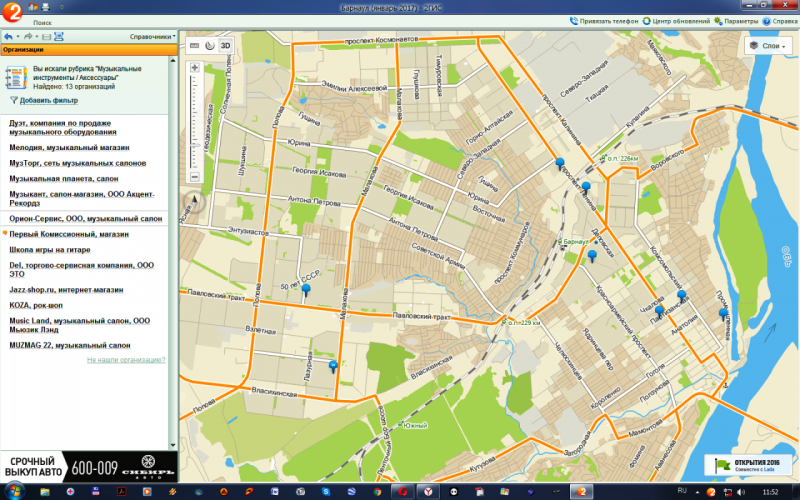Viewport: 800px width, 500px height.
Task: Open the Слои layers dropdown
Action: pos(768,46)
